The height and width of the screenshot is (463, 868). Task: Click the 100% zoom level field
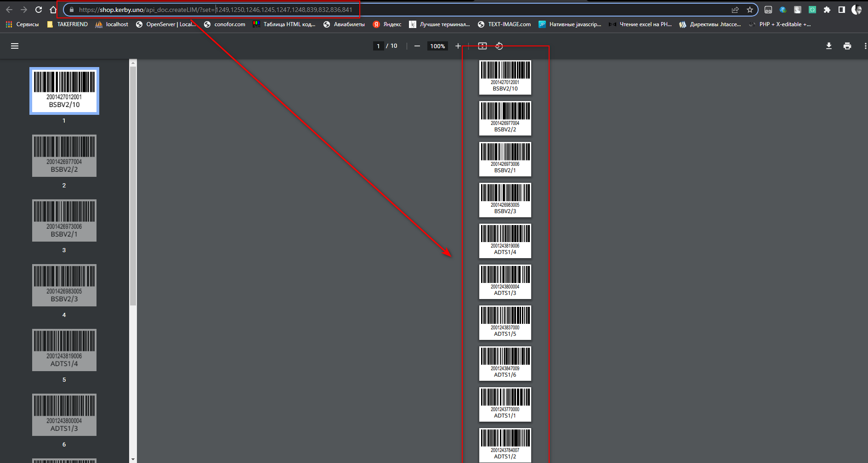tap(437, 46)
